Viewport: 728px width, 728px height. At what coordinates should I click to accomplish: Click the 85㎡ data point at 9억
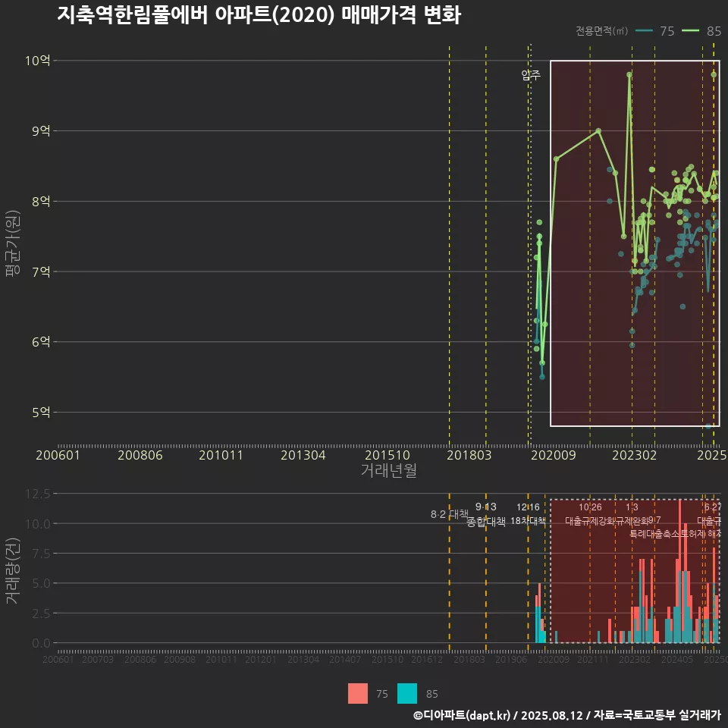(x=598, y=131)
